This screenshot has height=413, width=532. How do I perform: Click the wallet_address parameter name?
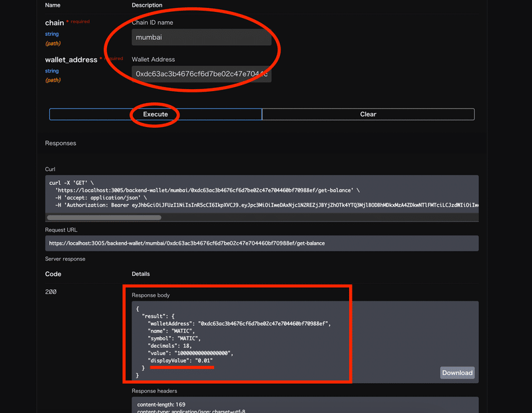pyautogui.click(x=71, y=60)
